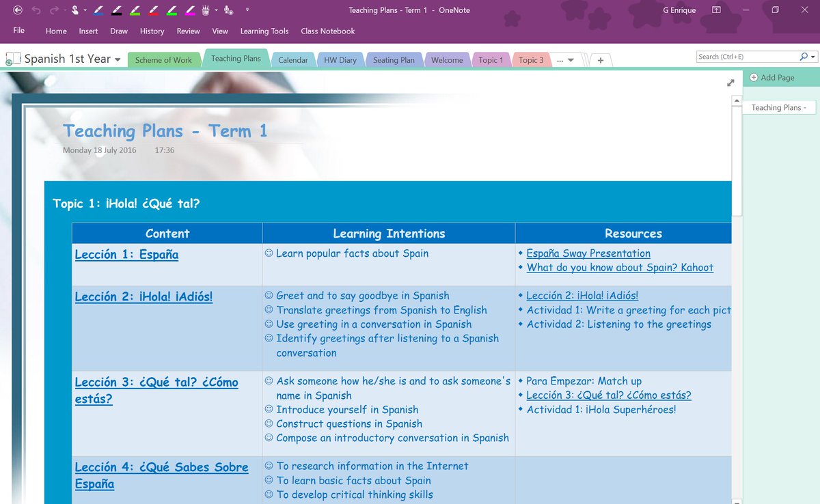Click scrollbar up arrow

coord(736,101)
